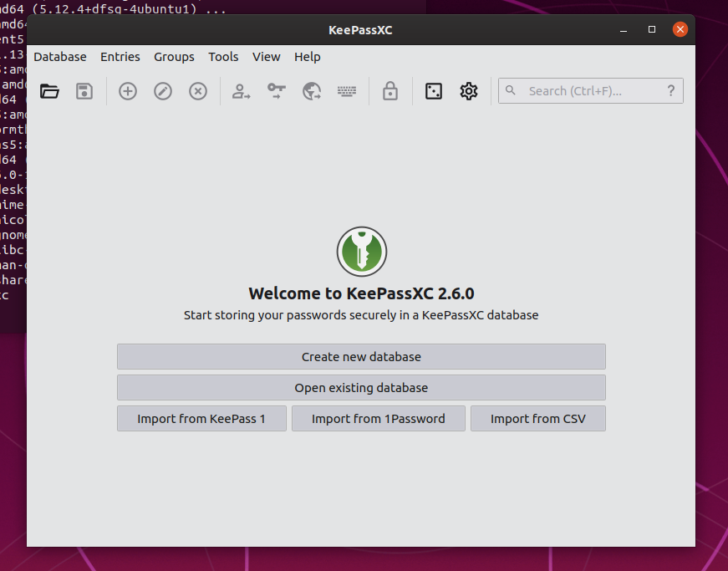Open the Help menu
Screen dimensions: 728x571
pos(308,57)
